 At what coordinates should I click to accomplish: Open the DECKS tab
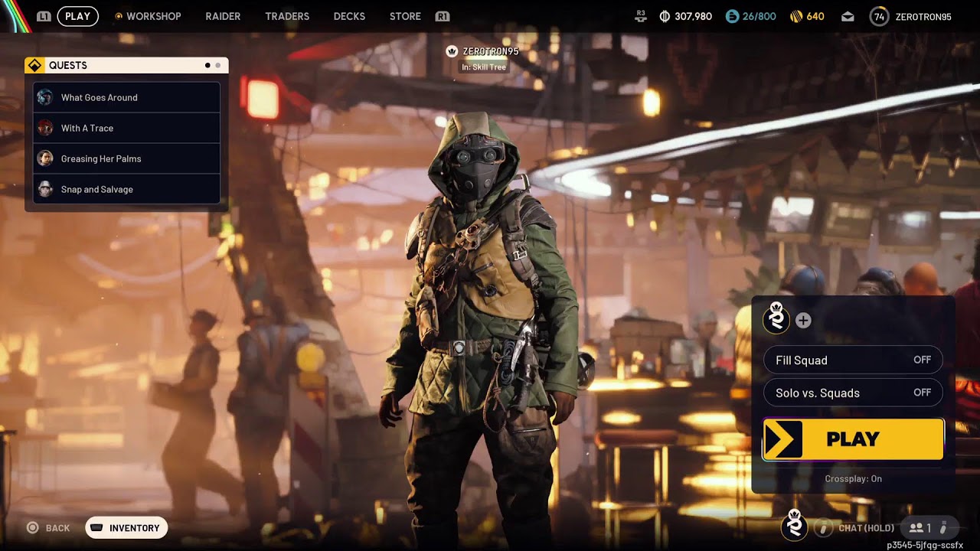coord(349,16)
